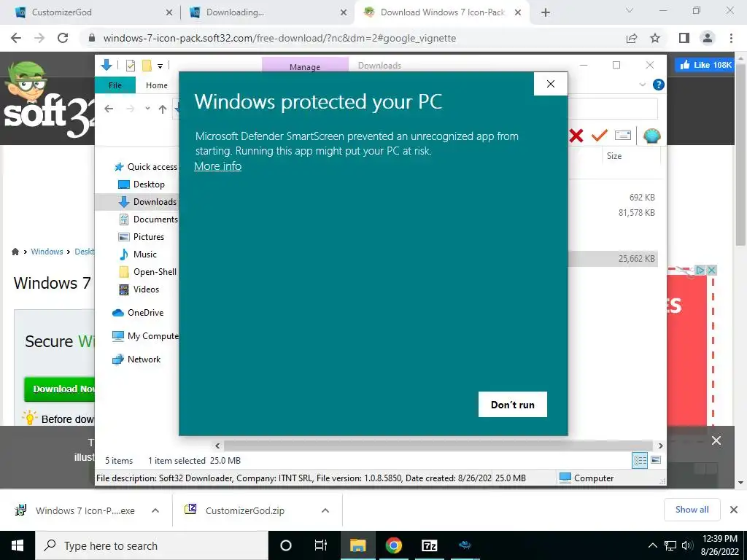Open the Manage ribbon tab
The width and height of the screenshot is (747, 560).
305,66
